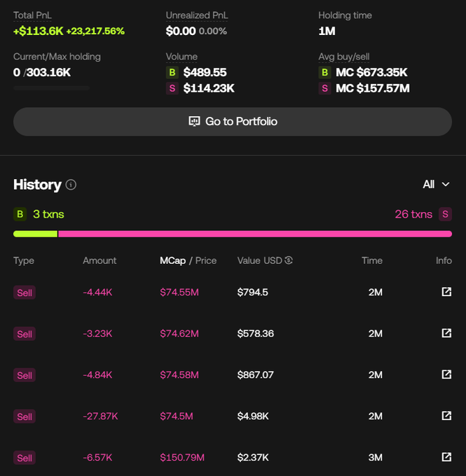Click the $74.55M market cap cell
466x476 pixels.
pyautogui.click(x=179, y=292)
